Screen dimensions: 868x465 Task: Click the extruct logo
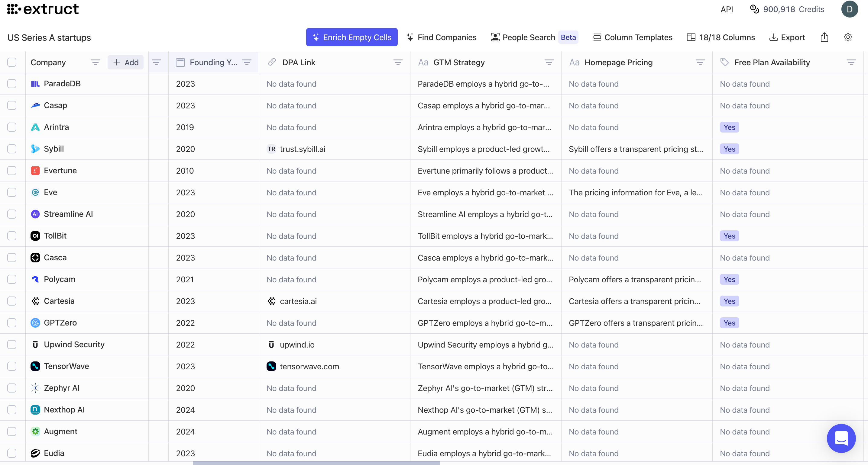tap(43, 9)
